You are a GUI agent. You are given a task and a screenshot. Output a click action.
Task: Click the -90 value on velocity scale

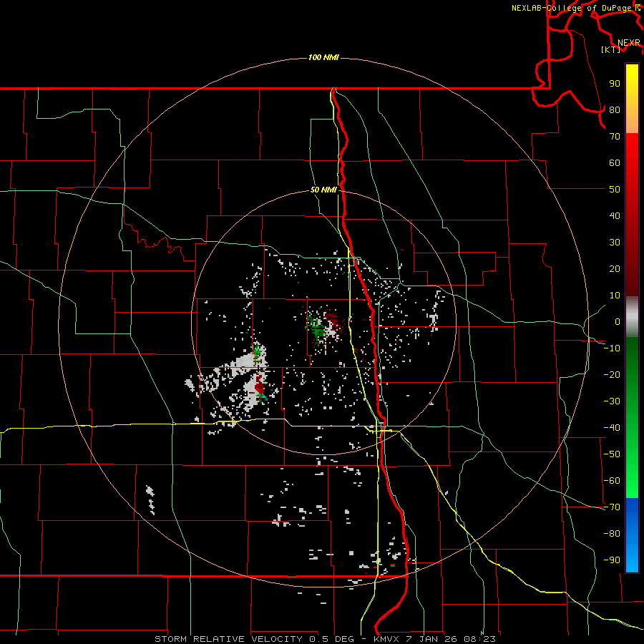[x=612, y=560]
